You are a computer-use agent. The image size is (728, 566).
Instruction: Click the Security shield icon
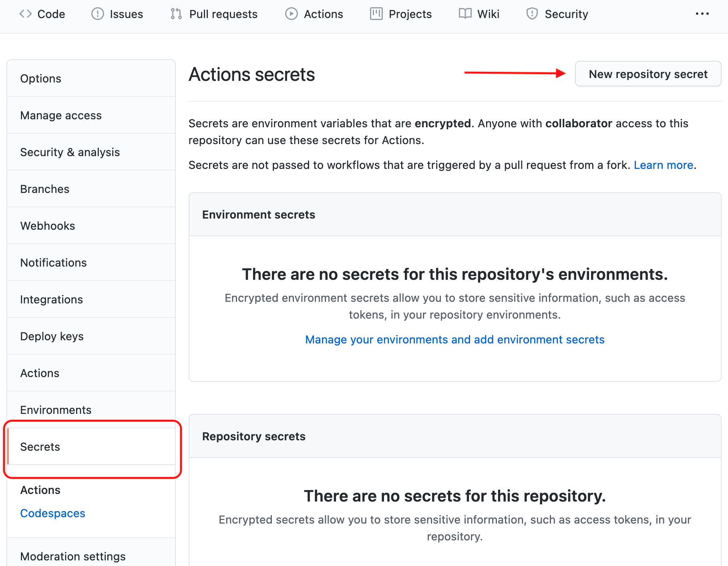[532, 14]
